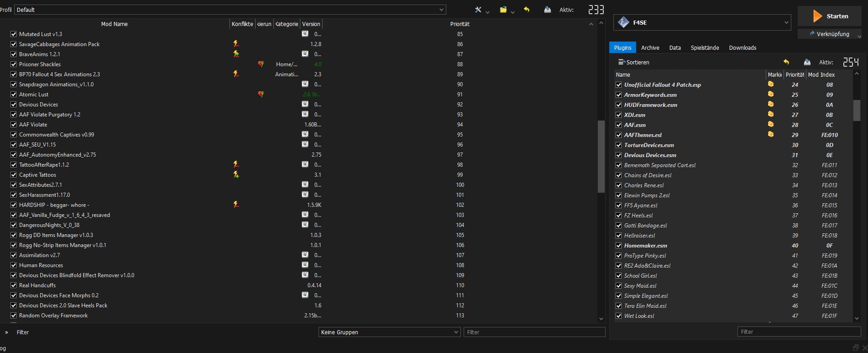This screenshot has height=353, width=868.
Task: Click conflict icon for Captive Tattoos
Action: coord(236,174)
